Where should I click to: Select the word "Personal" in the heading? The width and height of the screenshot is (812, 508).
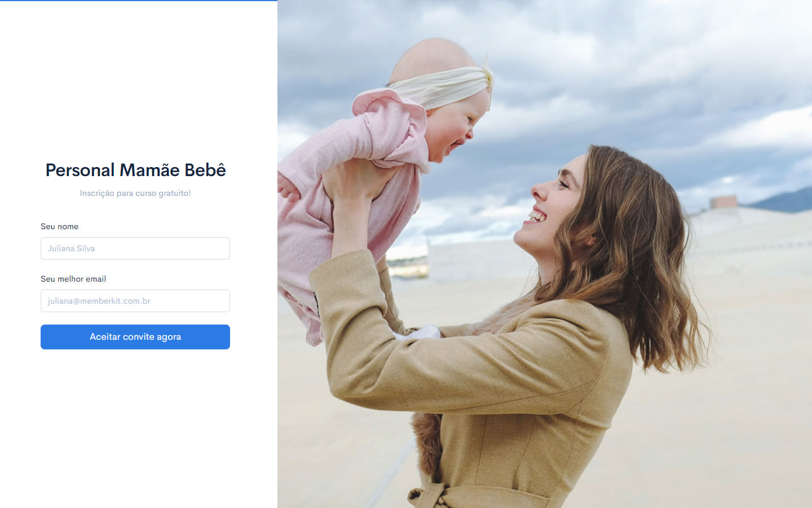[80, 170]
